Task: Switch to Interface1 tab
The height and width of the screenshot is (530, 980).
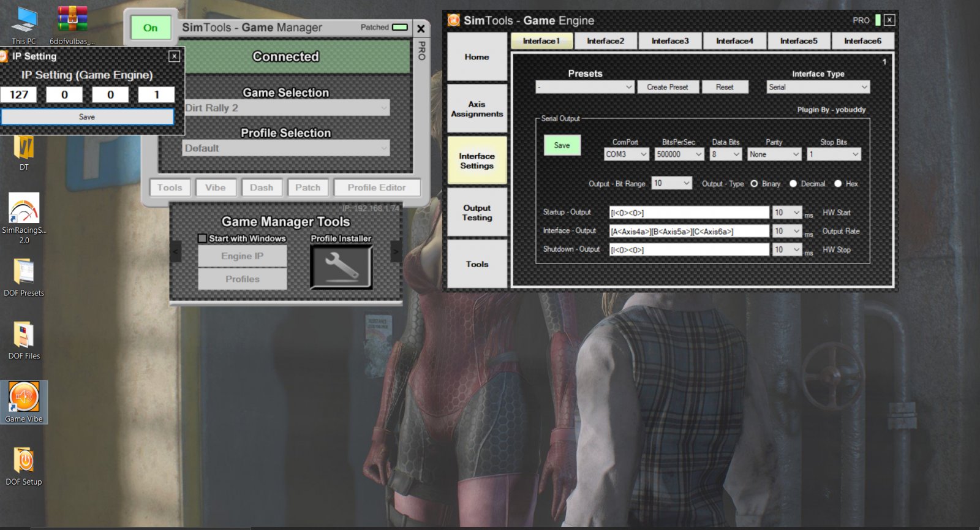Action: pos(541,41)
